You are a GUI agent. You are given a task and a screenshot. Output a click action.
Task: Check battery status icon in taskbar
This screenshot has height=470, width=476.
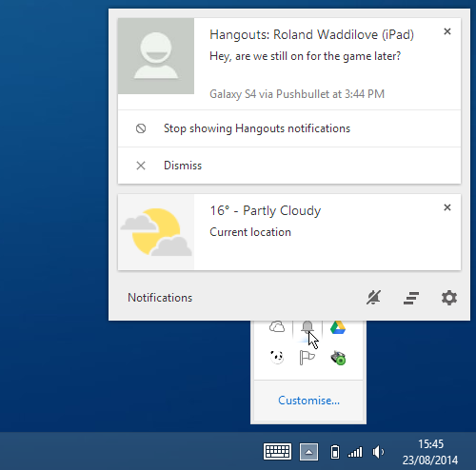coord(335,452)
